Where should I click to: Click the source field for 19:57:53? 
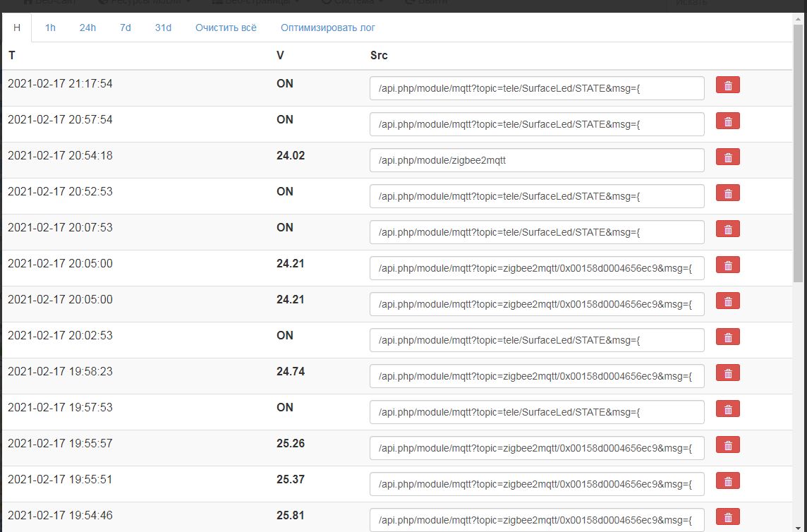click(x=536, y=412)
